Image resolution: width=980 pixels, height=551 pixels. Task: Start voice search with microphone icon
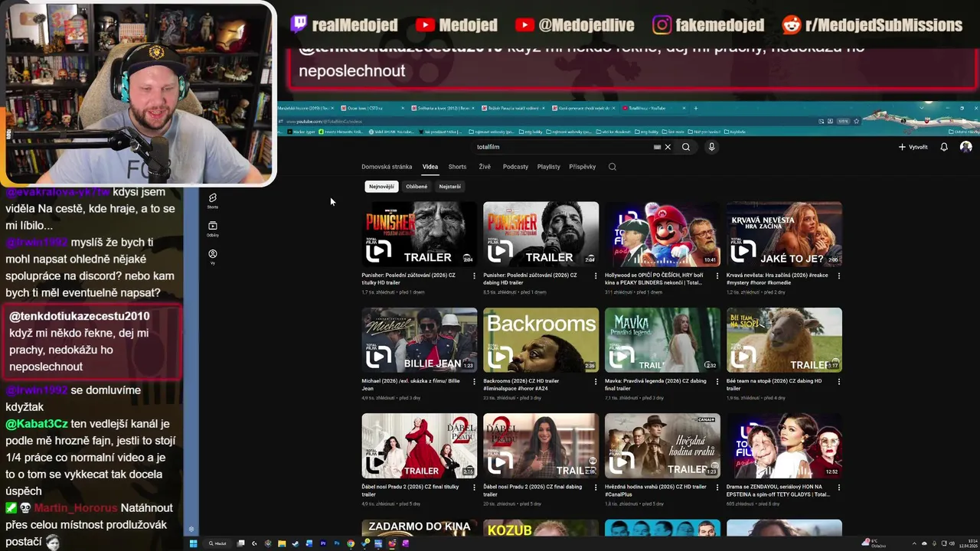pyautogui.click(x=711, y=147)
